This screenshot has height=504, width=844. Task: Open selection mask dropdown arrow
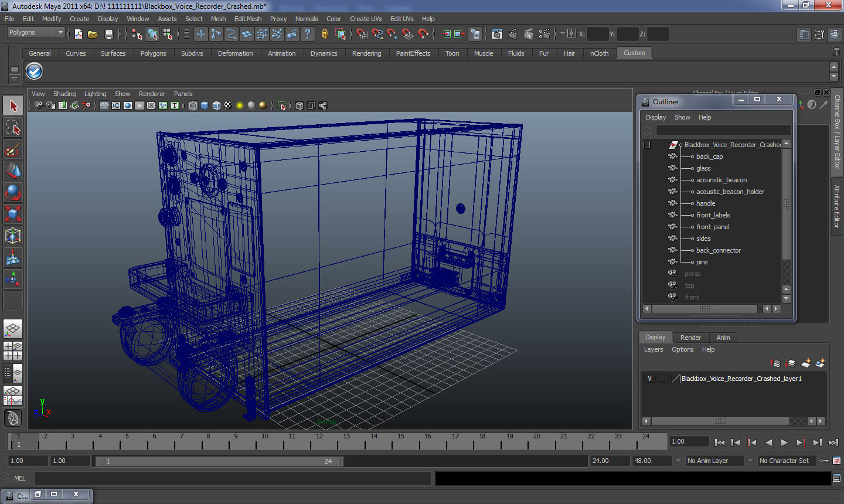click(187, 34)
